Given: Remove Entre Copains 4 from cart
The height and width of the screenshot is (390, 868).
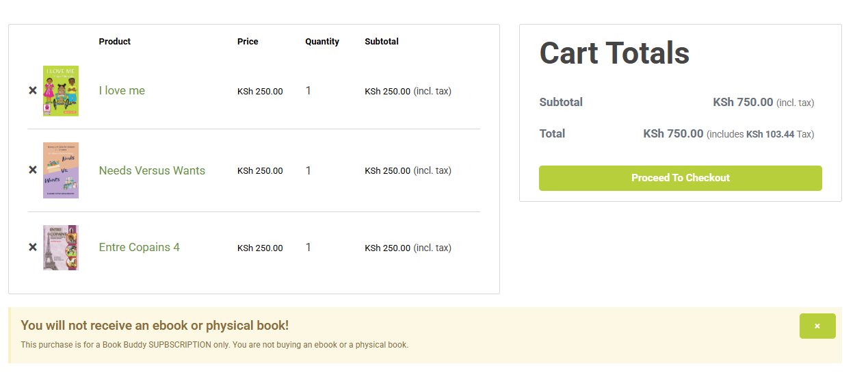Looking at the screenshot, I should click(x=33, y=247).
